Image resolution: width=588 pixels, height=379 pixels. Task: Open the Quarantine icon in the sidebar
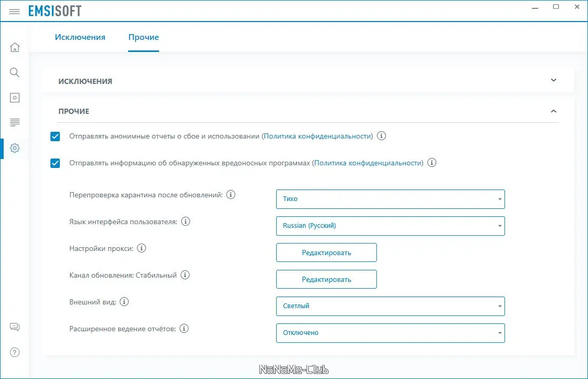coord(15,98)
